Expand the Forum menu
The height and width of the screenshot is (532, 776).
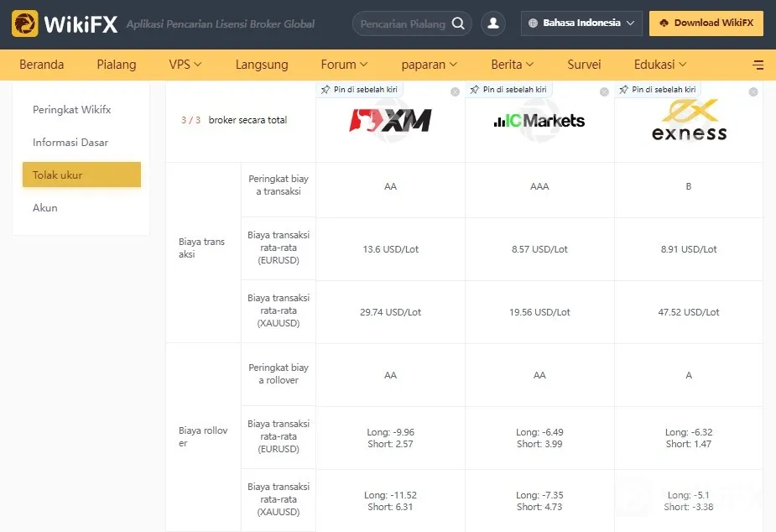(x=344, y=65)
